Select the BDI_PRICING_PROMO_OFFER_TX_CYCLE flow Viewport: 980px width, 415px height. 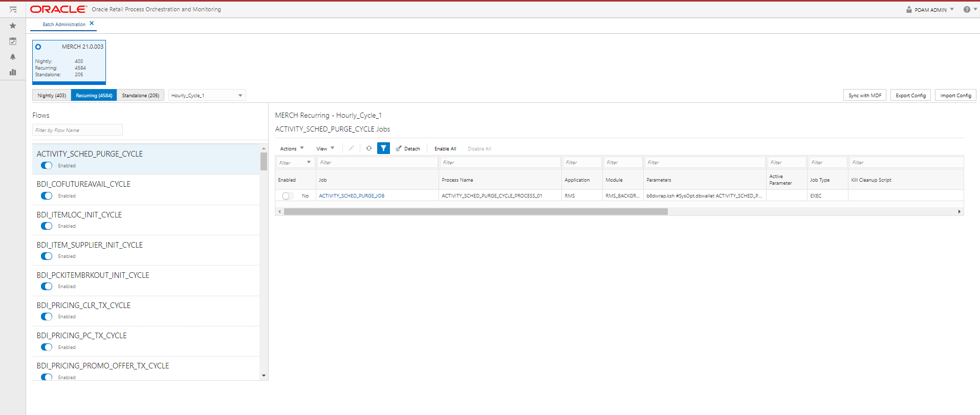point(103,366)
